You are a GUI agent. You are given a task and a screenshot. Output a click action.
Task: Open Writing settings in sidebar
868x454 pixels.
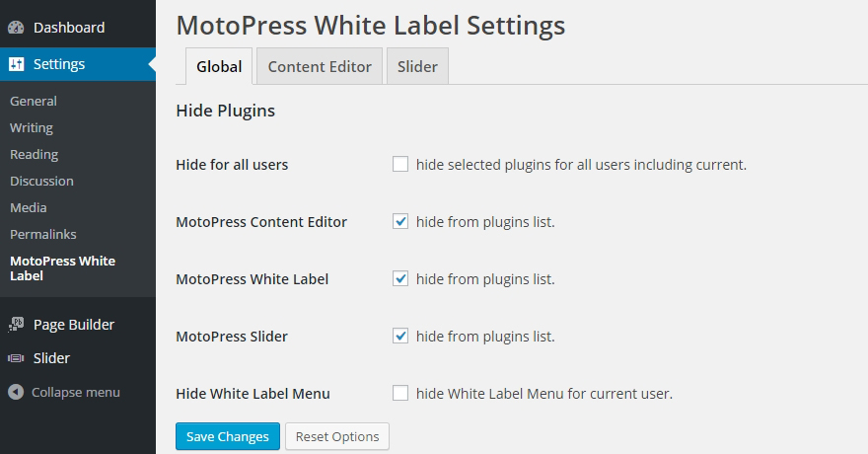tap(32, 127)
